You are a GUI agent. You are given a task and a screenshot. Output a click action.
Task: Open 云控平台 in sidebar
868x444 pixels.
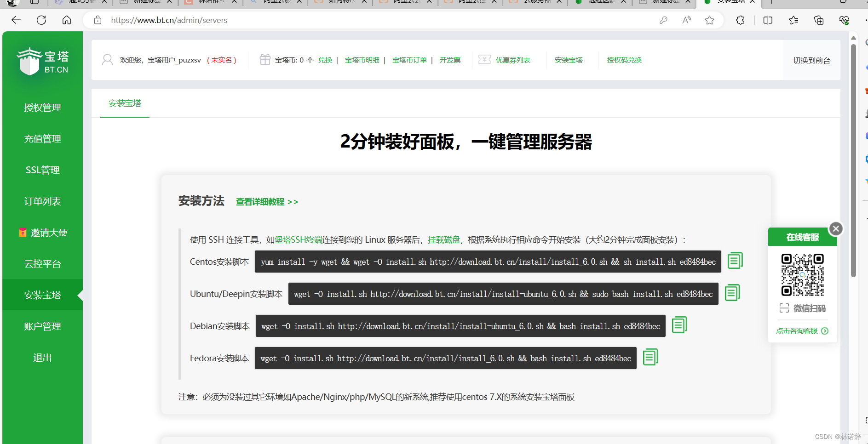[42, 264]
